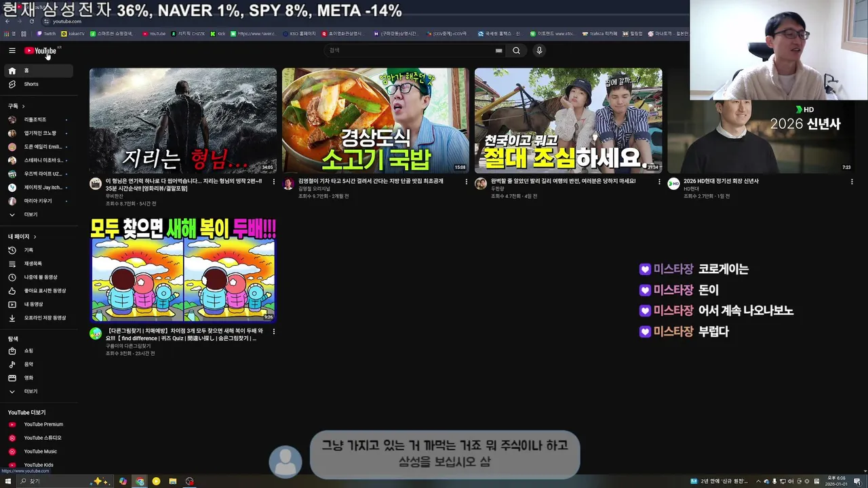The width and height of the screenshot is (868, 488).
Task: Open 기록 watch history
Action: point(39,250)
